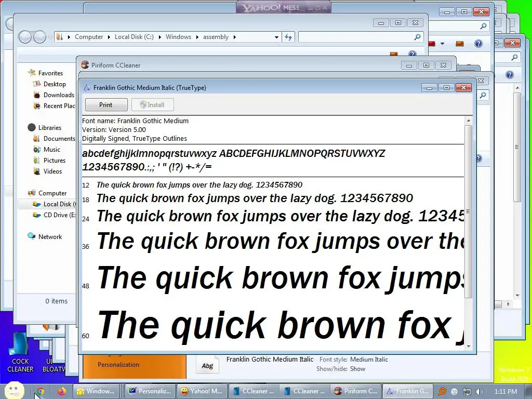Switch to the Franklin G... taskbar button
The height and width of the screenshot is (399, 532).
[x=408, y=391]
